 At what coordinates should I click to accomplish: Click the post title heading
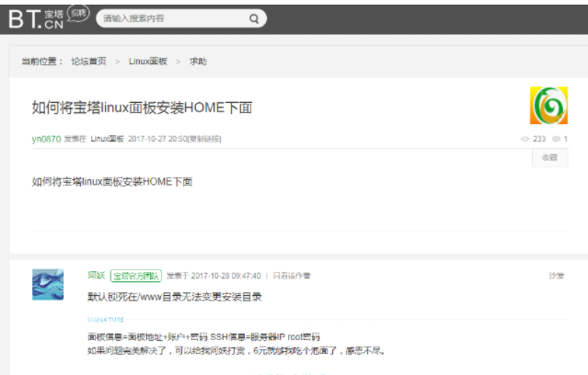[142, 108]
